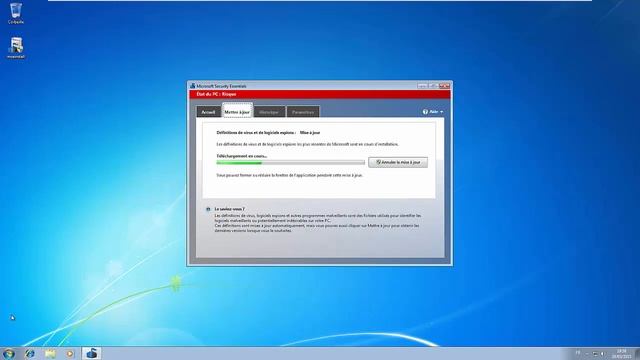
Task: Click the info icon beside Le saviez-vous
Action: 208,209
